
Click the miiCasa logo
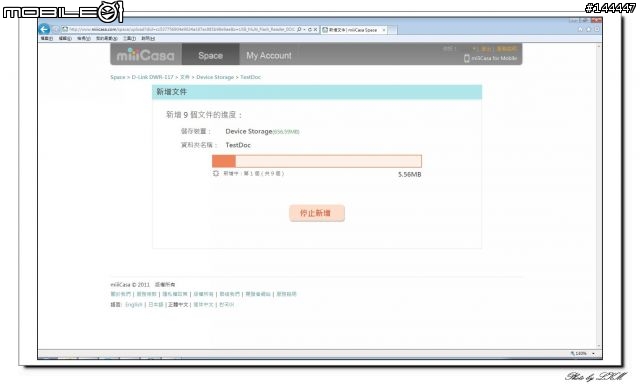tap(145, 55)
